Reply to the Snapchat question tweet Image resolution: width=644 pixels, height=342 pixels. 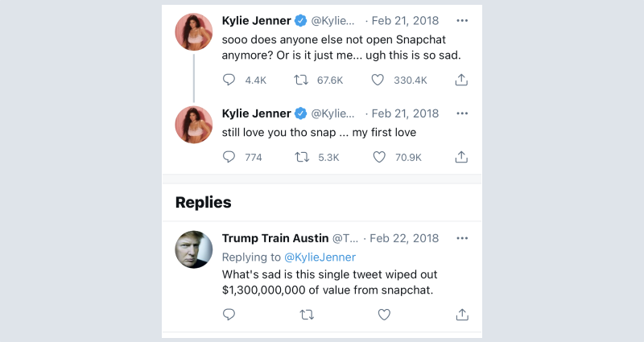click(x=229, y=80)
